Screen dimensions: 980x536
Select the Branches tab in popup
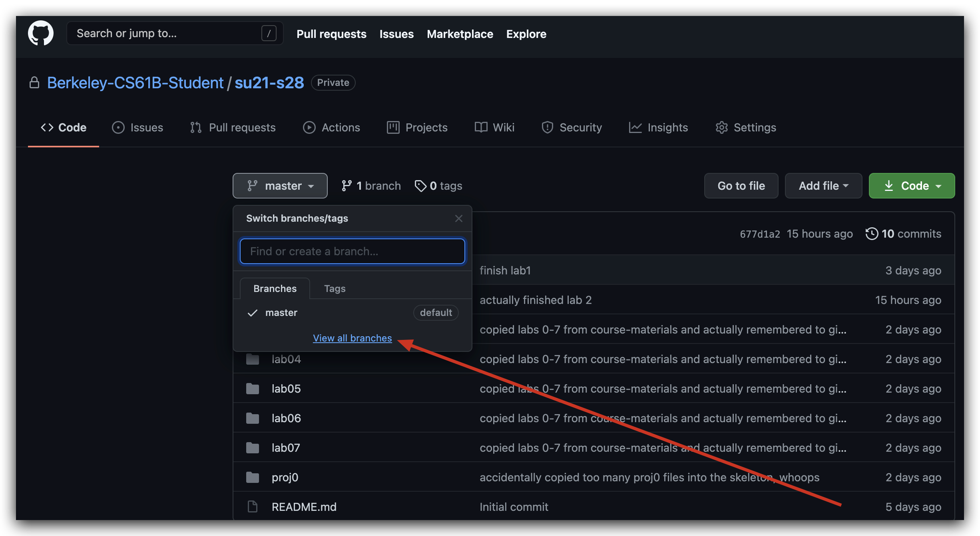coord(275,288)
